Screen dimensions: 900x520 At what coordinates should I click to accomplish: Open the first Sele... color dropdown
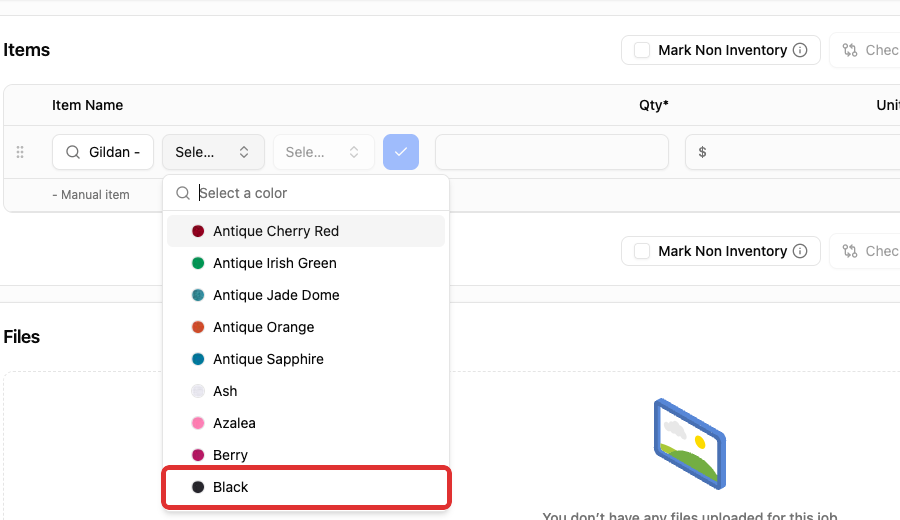pos(214,152)
